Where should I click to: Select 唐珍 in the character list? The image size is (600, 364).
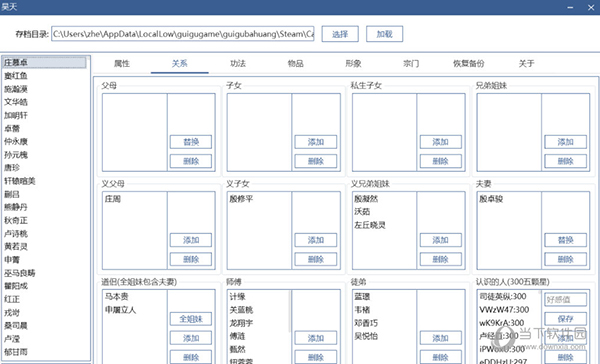(x=12, y=168)
